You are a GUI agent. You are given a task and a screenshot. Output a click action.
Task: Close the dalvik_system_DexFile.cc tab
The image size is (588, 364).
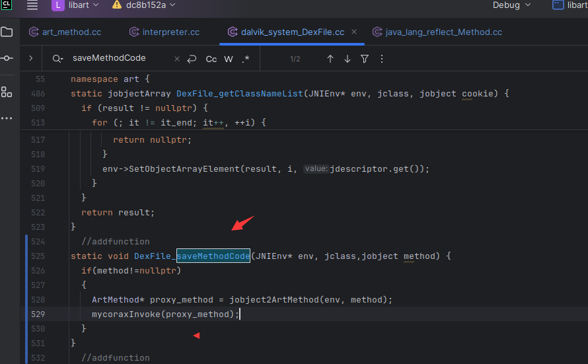pyautogui.click(x=355, y=32)
